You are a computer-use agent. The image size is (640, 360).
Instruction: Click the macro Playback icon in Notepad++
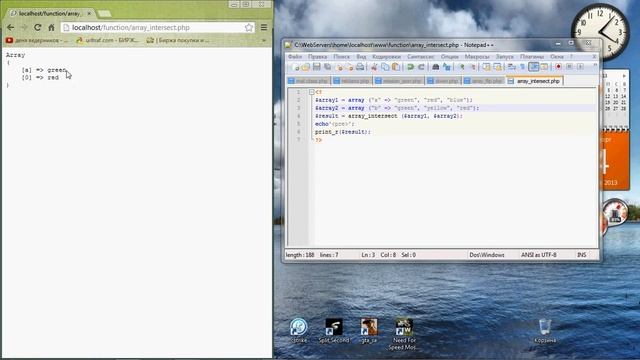tap(580, 67)
